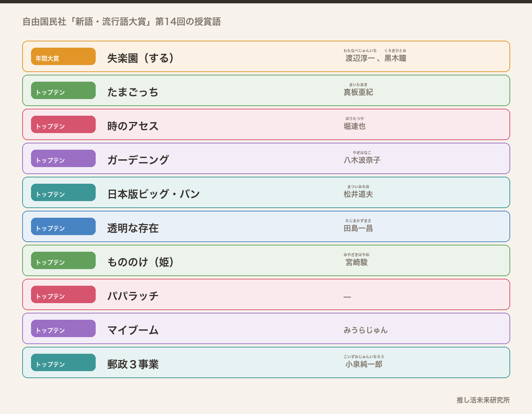Select the 日本版ビッグ・バン title

153,194
